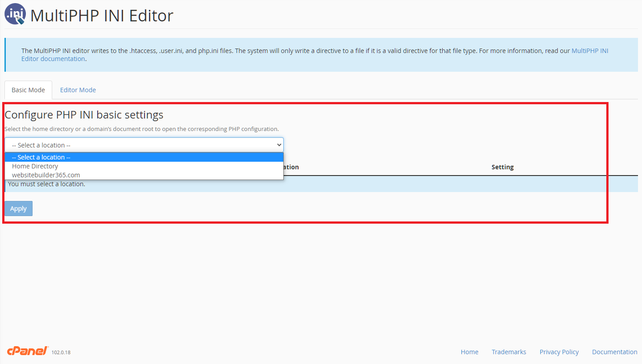The height and width of the screenshot is (364, 642).
Task: Click the MultiPHP INI Editor page title
Action: [102, 16]
